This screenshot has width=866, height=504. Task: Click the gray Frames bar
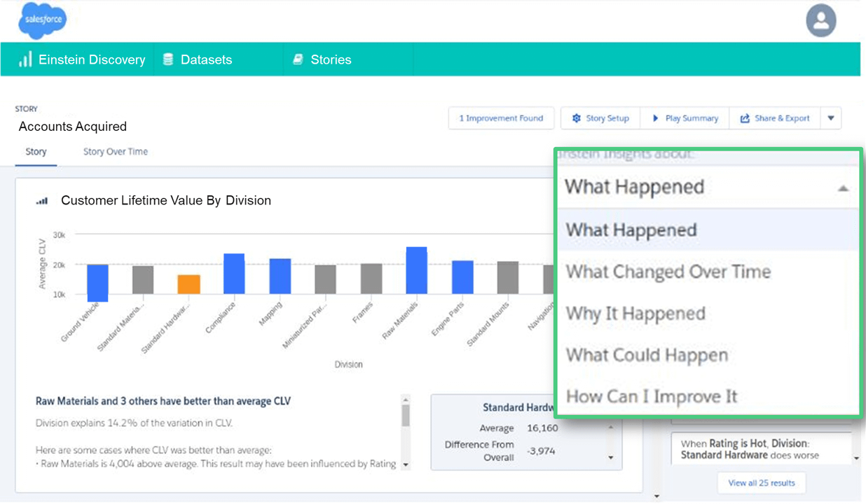(371, 279)
